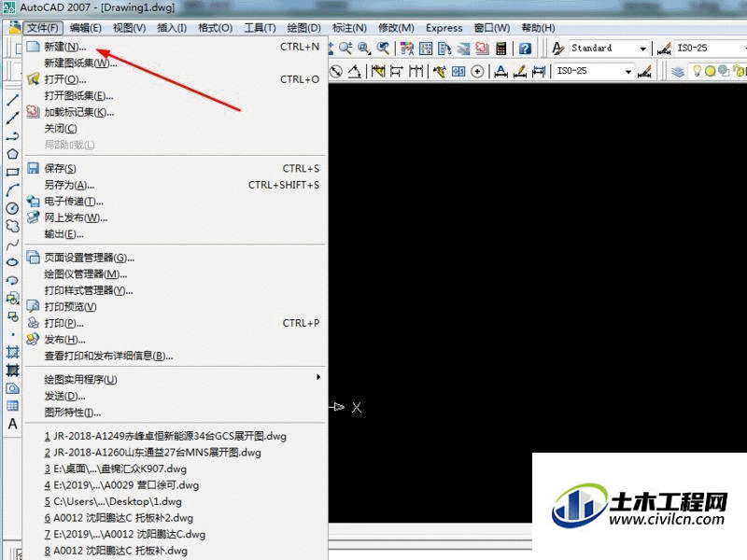Image resolution: width=747 pixels, height=560 pixels.
Task: Select the Ellipse Arc tool
Action: coord(12,281)
